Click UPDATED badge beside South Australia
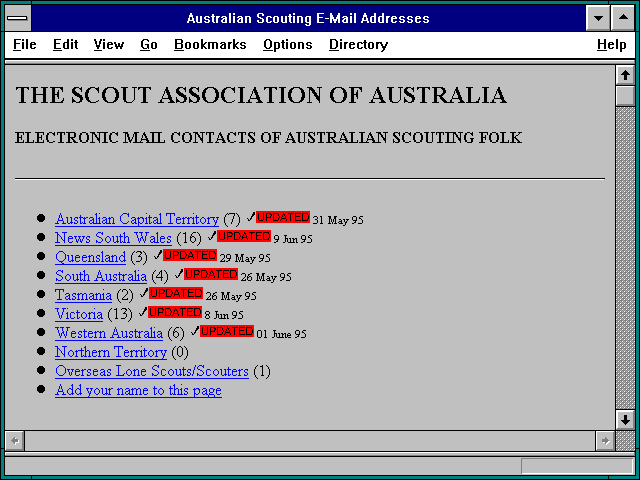This screenshot has width=640, height=480. click(211, 274)
